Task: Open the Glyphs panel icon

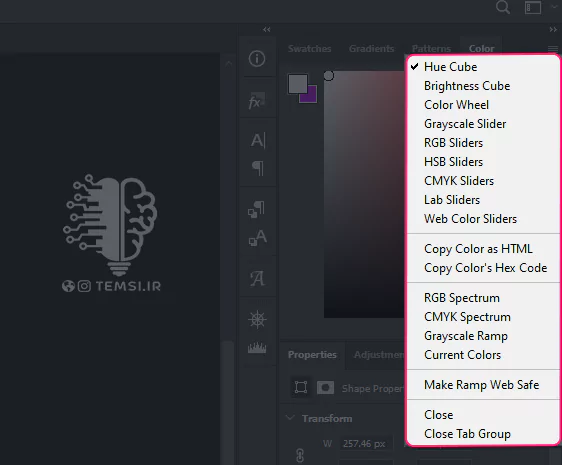Action: (257, 278)
